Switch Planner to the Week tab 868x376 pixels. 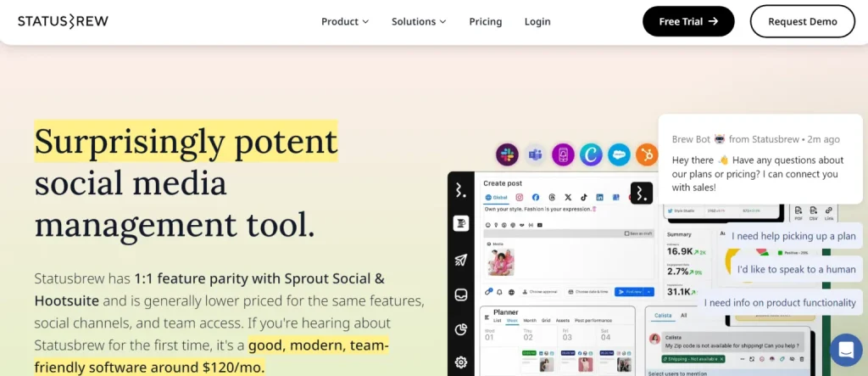pyautogui.click(x=511, y=321)
